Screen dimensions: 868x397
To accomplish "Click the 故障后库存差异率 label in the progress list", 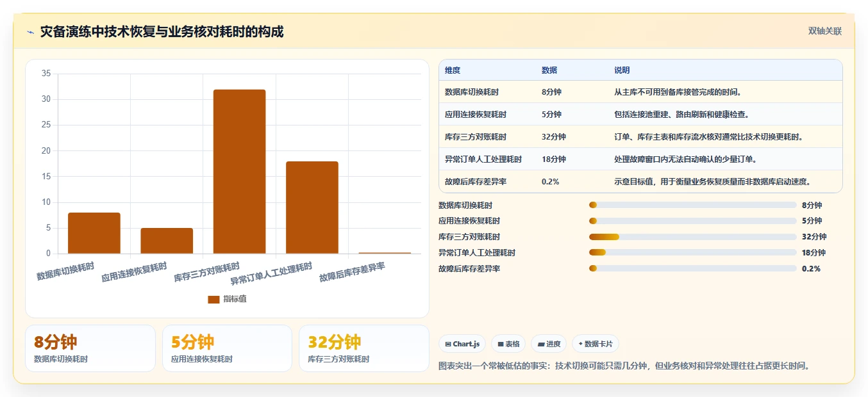I will click(x=469, y=269).
